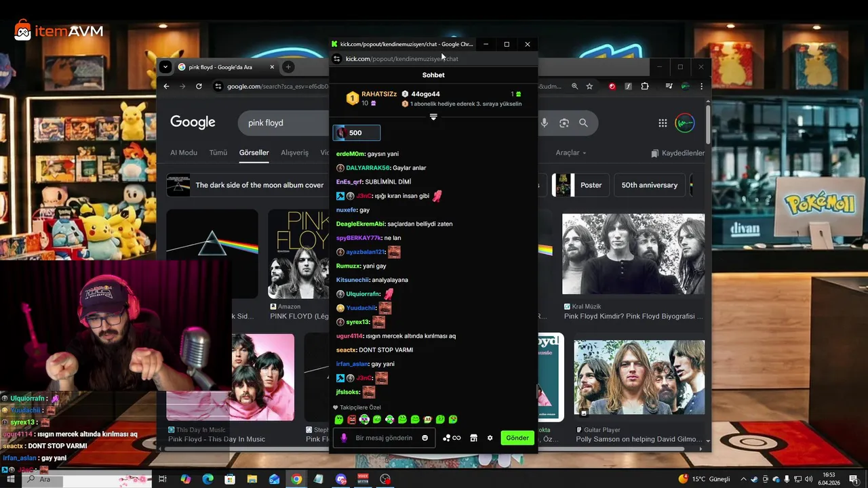This screenshot has height=488, width=868.
Task: Open This Day In Music thumbnail
Action: [231, 377]
